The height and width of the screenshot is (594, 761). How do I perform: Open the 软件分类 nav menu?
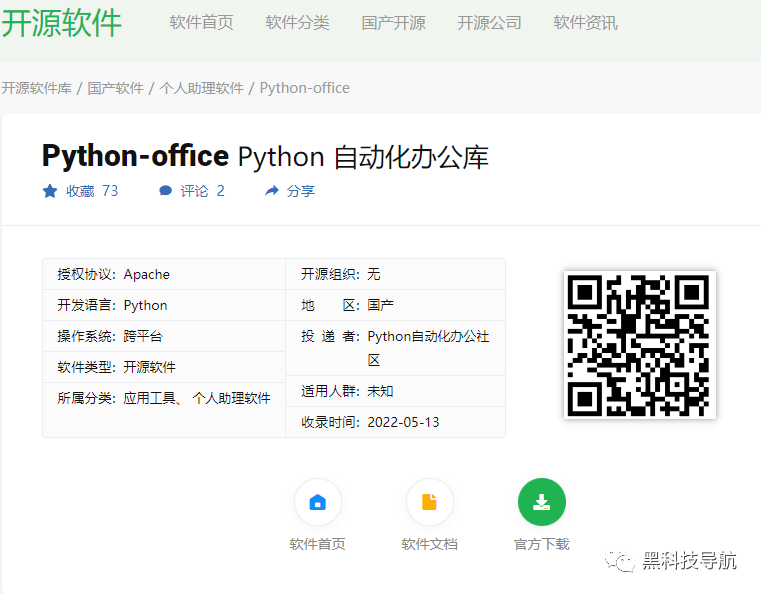click(298, 22)
